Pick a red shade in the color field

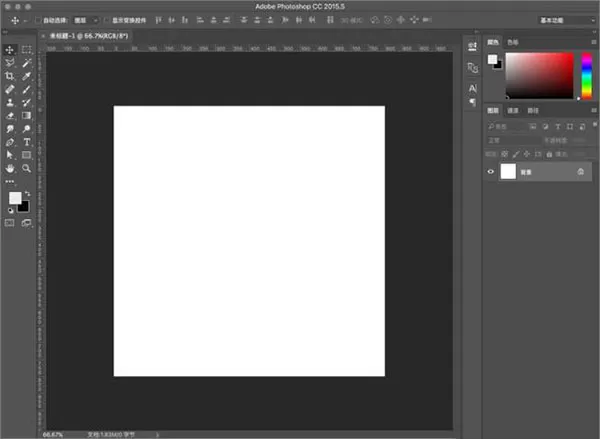[x=540, y=75]
